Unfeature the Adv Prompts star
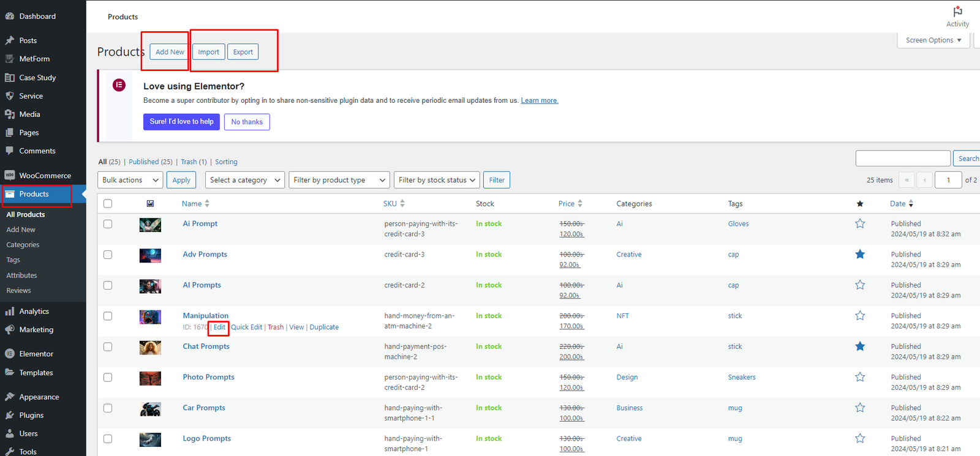Viewport: 980px width, 456px height. coord(860,255)
